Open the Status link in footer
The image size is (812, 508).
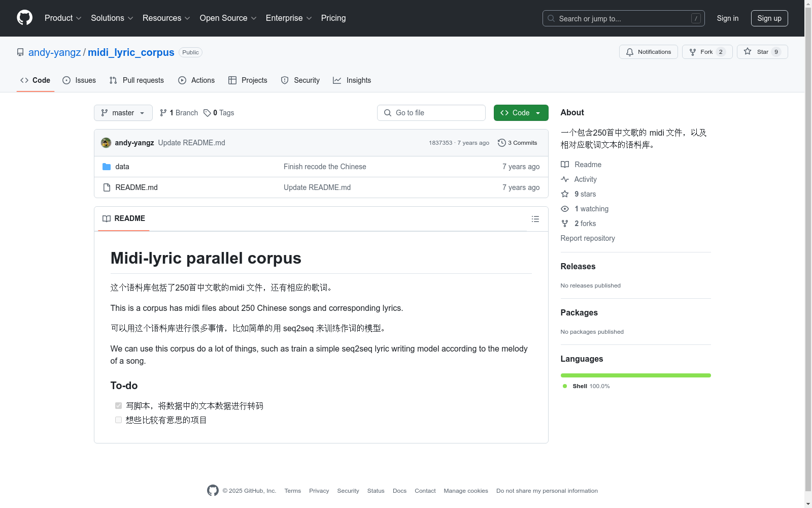pyautogui.click(x=376, y=491)
